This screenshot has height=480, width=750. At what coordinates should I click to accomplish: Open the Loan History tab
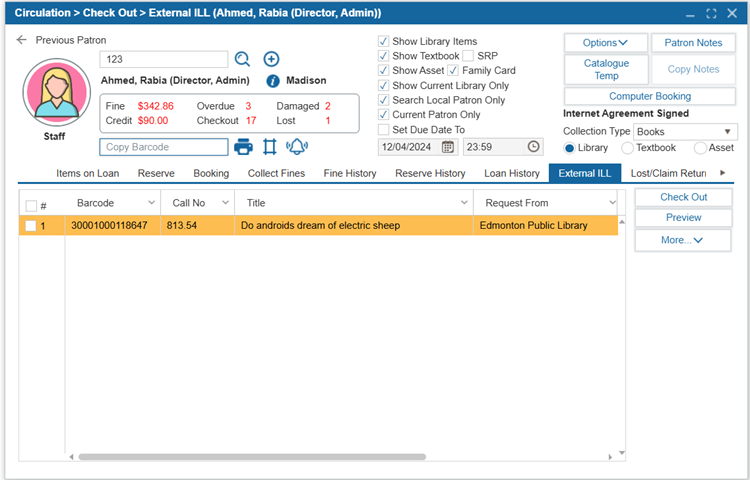[x=511, y=173]
